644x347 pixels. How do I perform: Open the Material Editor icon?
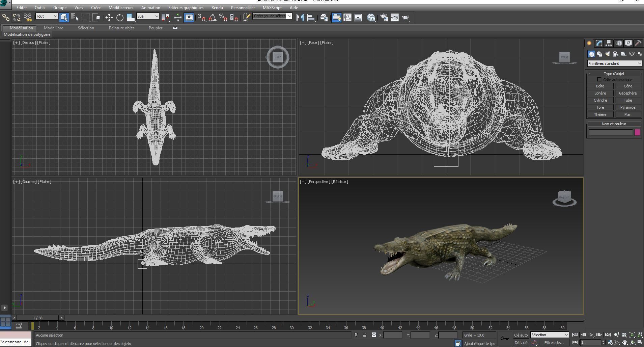(371, 17)
